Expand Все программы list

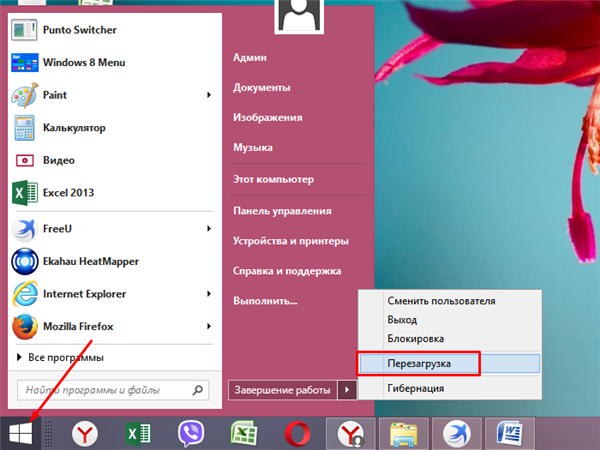point(60,357)
